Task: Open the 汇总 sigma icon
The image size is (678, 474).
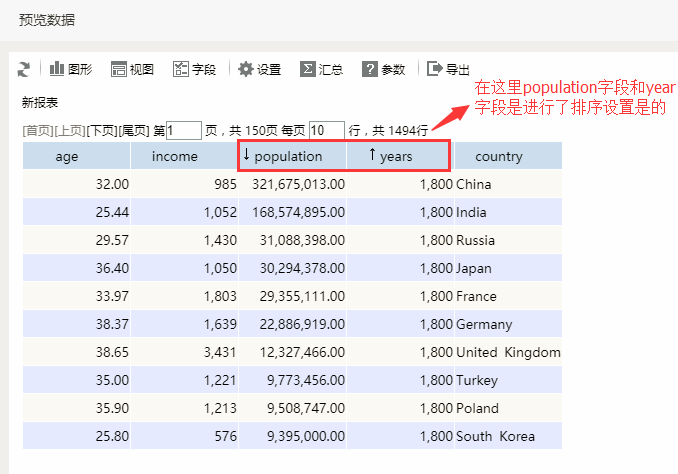Action: click(x=307, y=69)
